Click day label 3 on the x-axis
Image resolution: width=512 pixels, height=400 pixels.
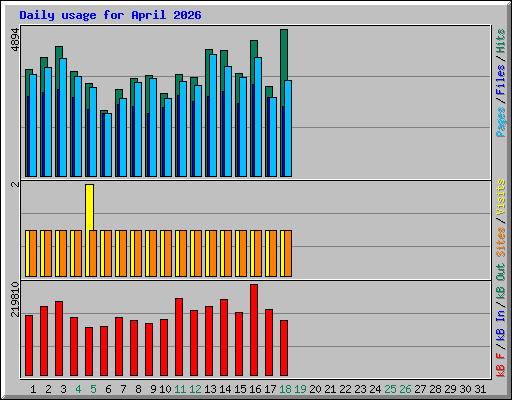pos(63,389)
